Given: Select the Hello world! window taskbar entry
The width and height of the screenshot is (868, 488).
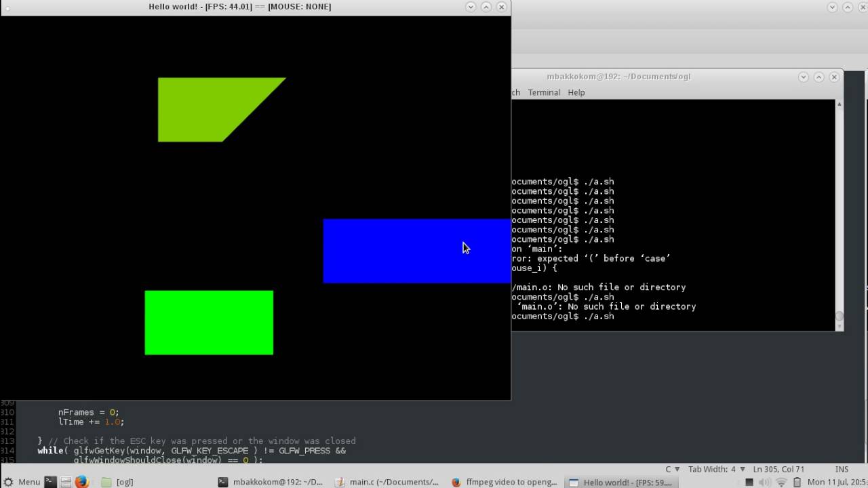Looking at the screenshot, I should [x=621, y=482].
